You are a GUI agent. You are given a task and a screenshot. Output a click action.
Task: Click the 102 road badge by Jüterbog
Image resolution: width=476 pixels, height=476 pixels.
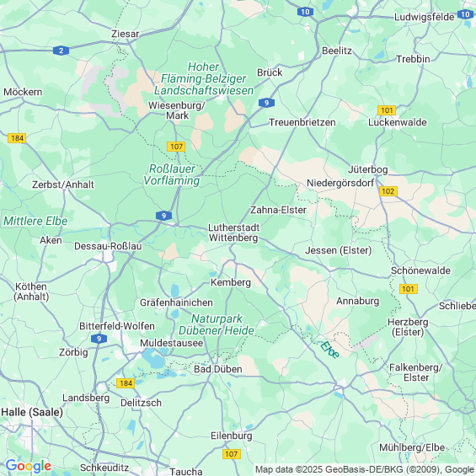388,191
